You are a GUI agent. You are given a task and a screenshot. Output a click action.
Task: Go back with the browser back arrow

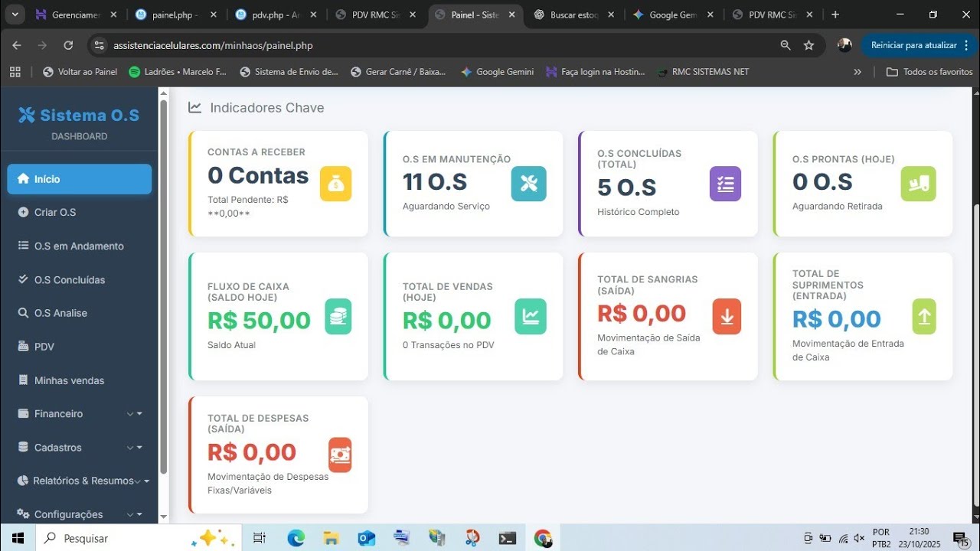[x=17, y=45]
